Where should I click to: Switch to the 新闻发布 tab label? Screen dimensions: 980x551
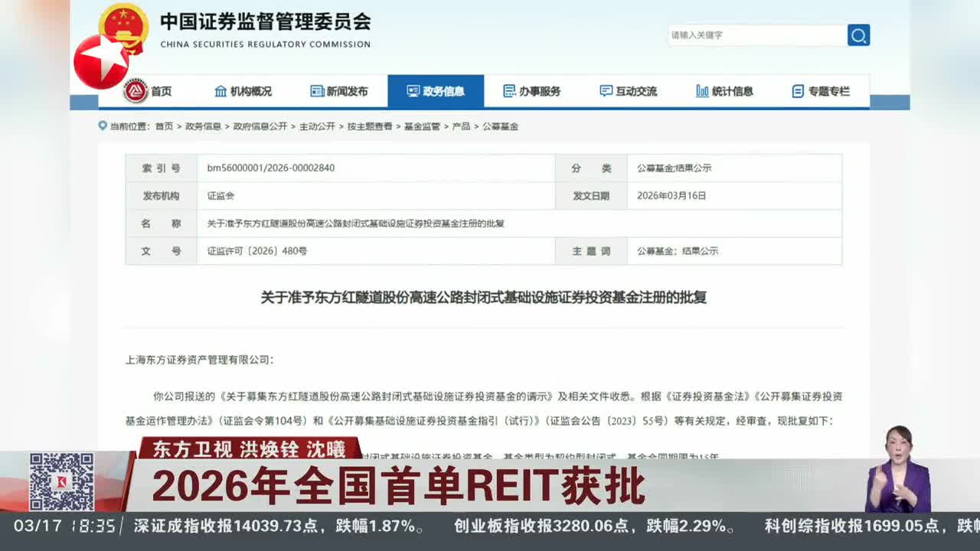click(x=347, y=91)
